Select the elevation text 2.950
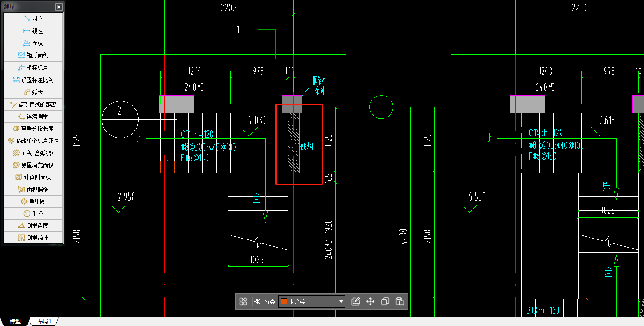The width and height of the screenshot is (644, 326). [x=126, y=197]
